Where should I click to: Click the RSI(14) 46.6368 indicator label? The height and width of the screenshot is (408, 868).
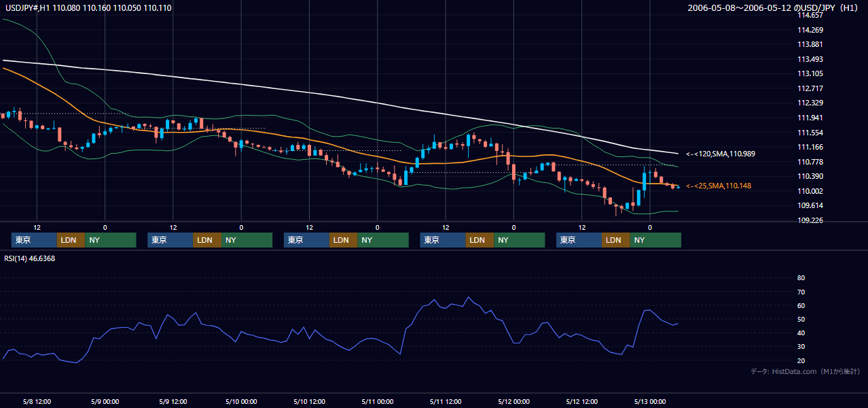tap(30, 258)
